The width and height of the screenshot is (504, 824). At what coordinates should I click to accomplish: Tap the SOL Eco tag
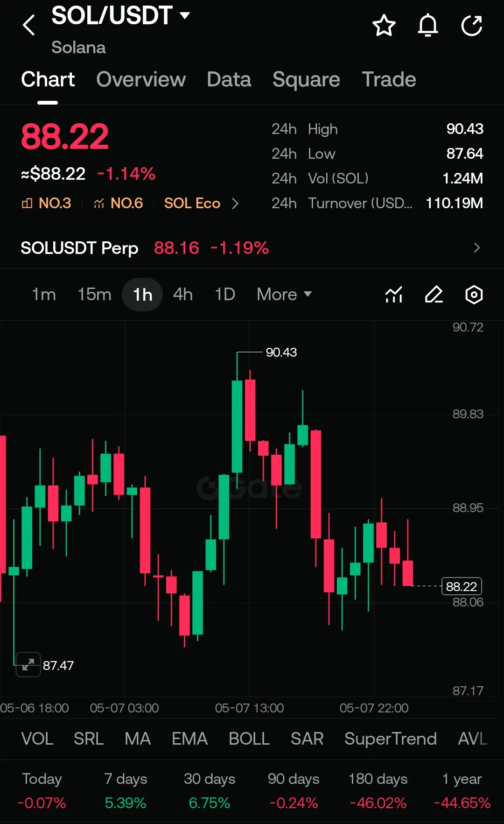click(192, 203)
